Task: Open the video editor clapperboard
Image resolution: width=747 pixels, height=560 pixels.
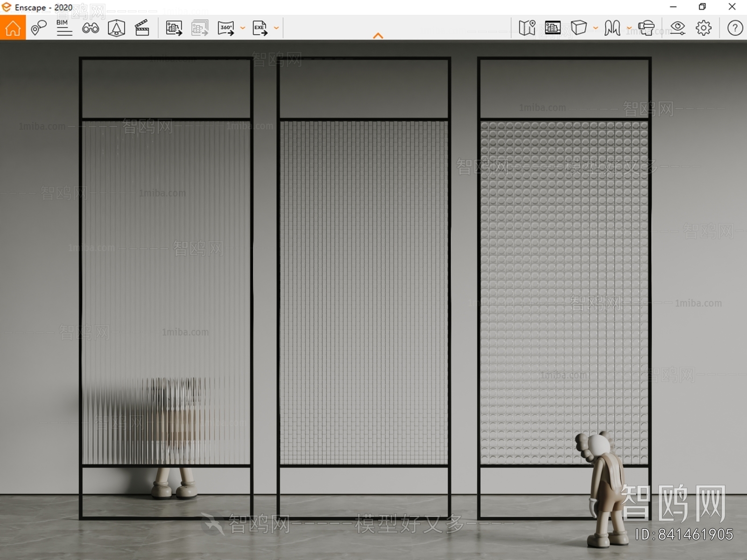Action: (142, 28)
